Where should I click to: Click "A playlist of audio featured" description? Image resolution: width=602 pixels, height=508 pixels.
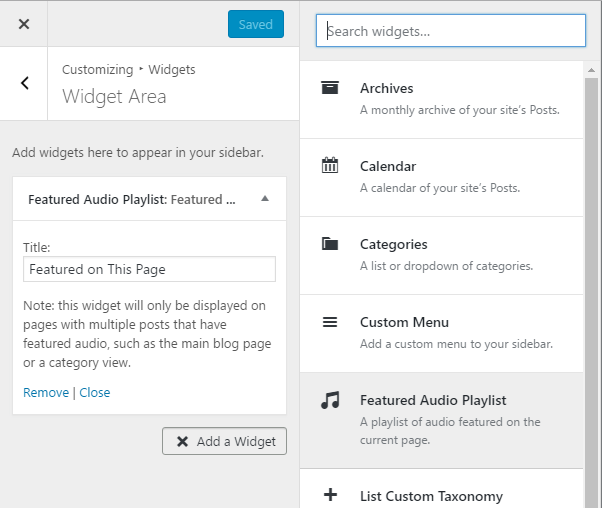point(450,431)
